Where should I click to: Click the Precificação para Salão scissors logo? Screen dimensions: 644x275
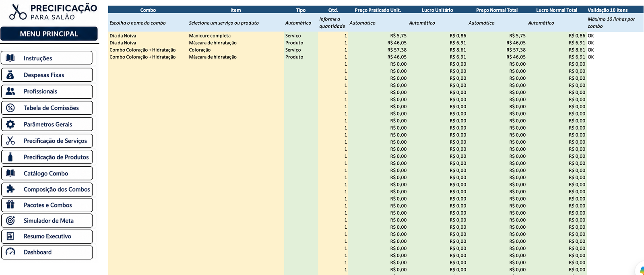(x=18, y=12)
